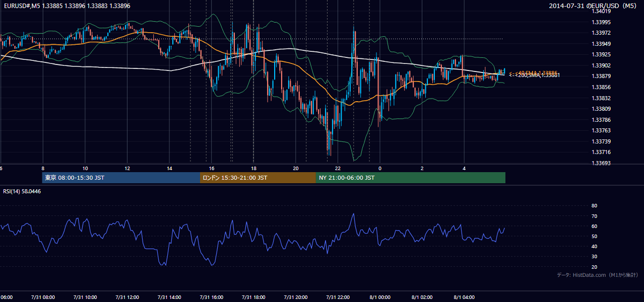644x302 pixels.
Task: Click the RSI axis level 60
Action: (x=594, y=226)
